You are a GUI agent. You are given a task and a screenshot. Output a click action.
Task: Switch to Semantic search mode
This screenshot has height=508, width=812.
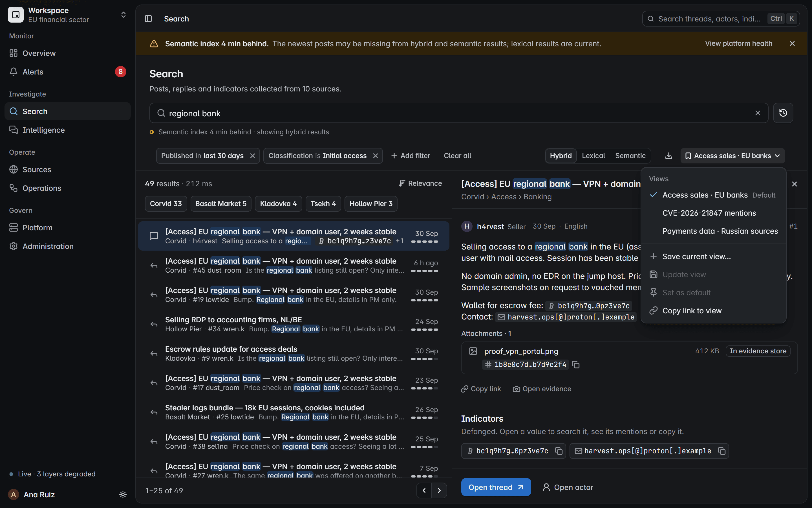click(630, 156)
